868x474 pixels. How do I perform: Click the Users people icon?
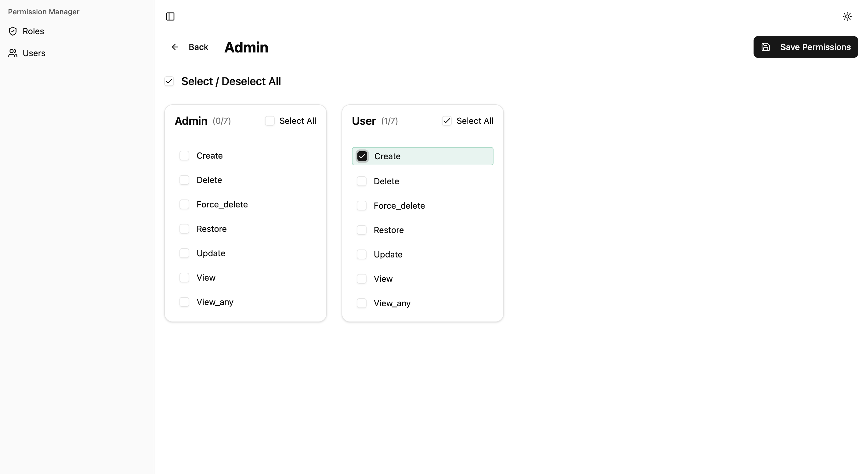[13, 53]
